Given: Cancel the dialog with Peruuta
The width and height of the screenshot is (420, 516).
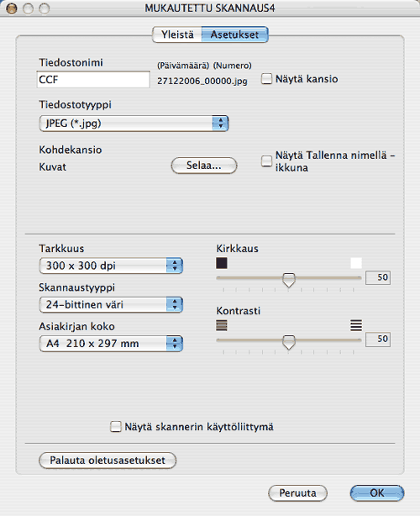Looking at the screenshot, I should [297, 493].
